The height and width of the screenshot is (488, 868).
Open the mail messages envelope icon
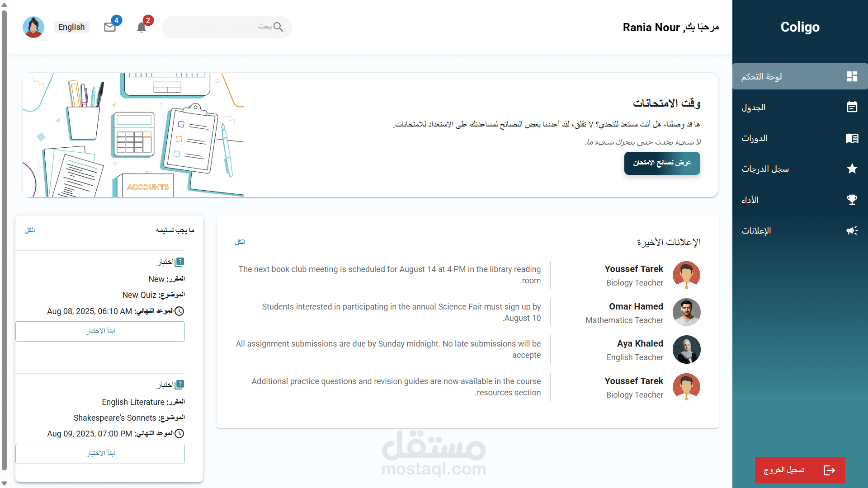click(x=110, y=27)
